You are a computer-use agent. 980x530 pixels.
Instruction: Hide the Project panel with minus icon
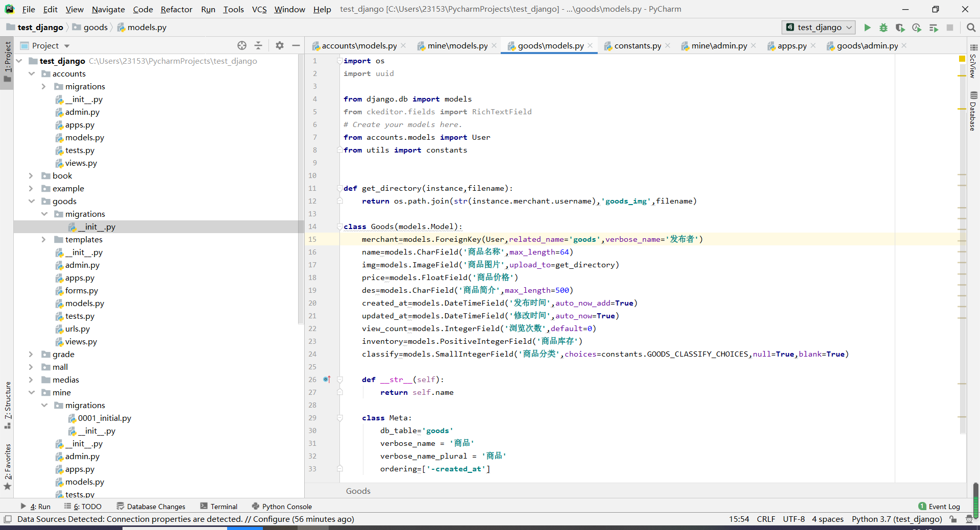(x=296, y=45)
